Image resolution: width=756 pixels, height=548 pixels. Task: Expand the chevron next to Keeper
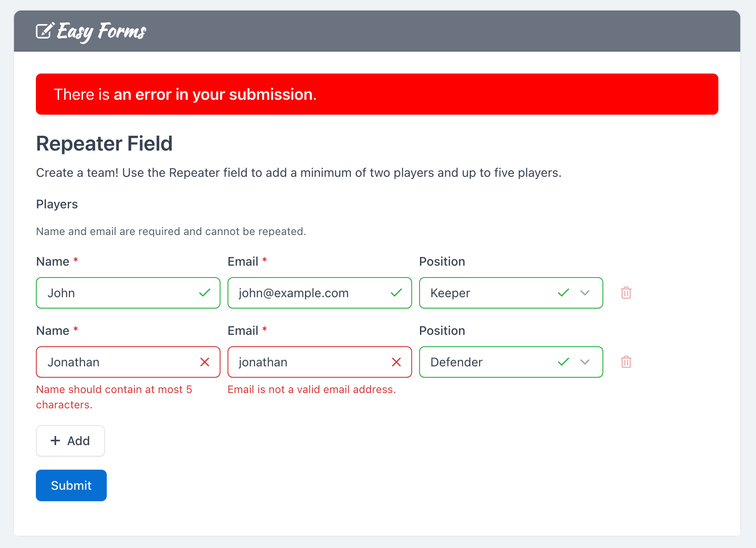pyautogui.click(x=585, y=293)
